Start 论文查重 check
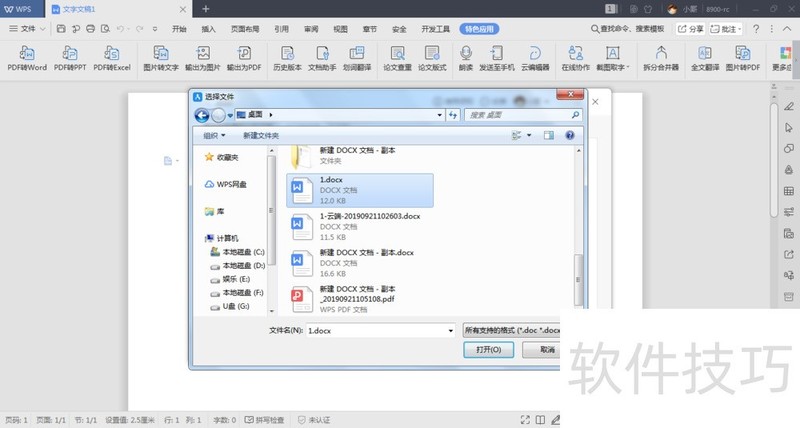The width and height of the screenshot is (800, 428). (397, 58)
